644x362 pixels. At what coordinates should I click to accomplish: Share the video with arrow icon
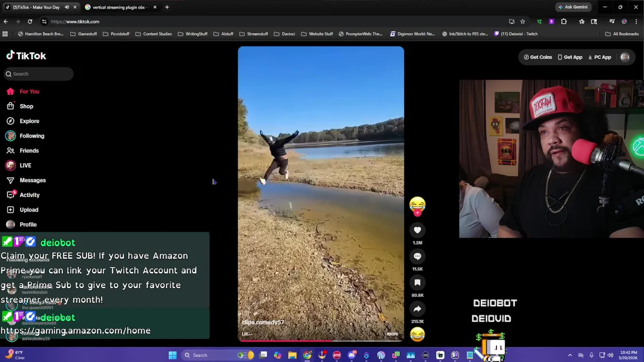click(x=417, y=309)
